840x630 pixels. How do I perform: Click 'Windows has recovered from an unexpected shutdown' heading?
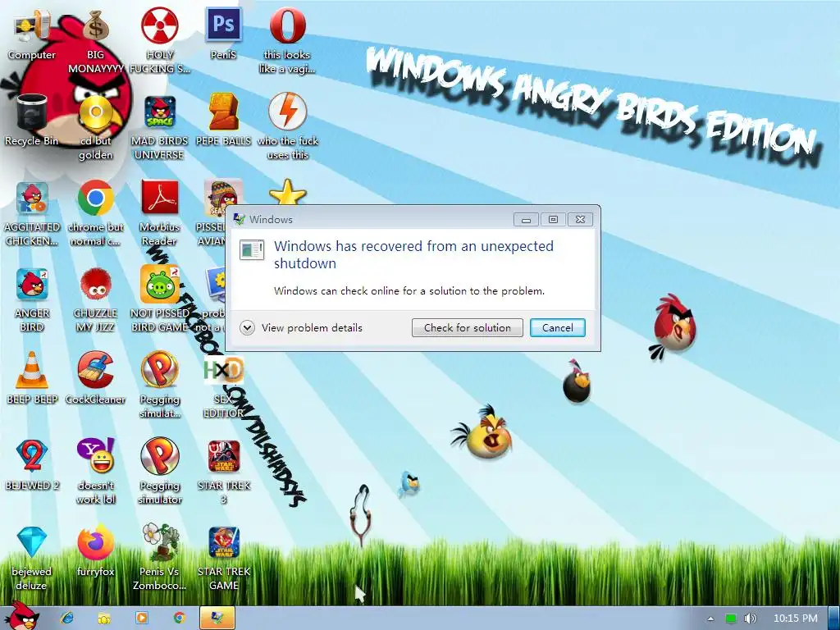(x=413, y=254)
